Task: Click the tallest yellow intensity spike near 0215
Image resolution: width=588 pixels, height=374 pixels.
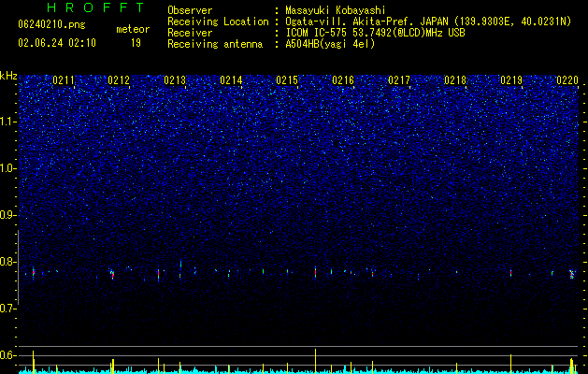Action: tap(315, 361)
